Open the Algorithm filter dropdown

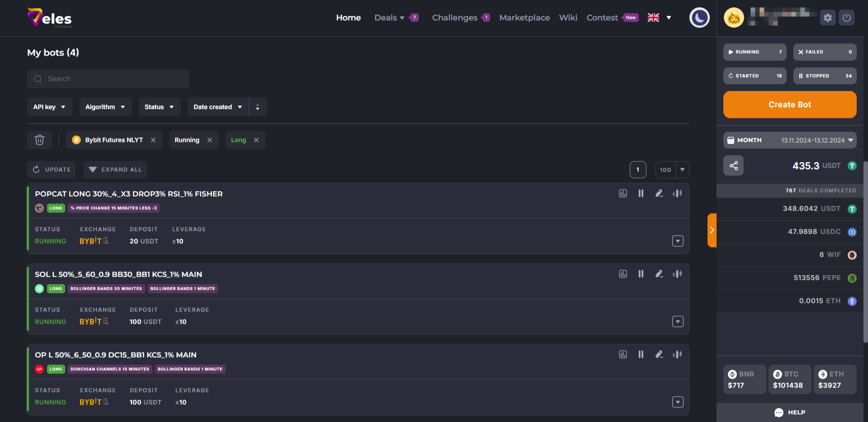(x=105, y=107)
